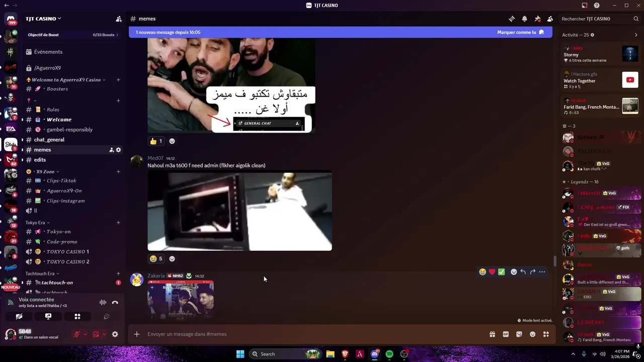
Task: Open Med07's image attachment
Action: [x=239, y=211]
